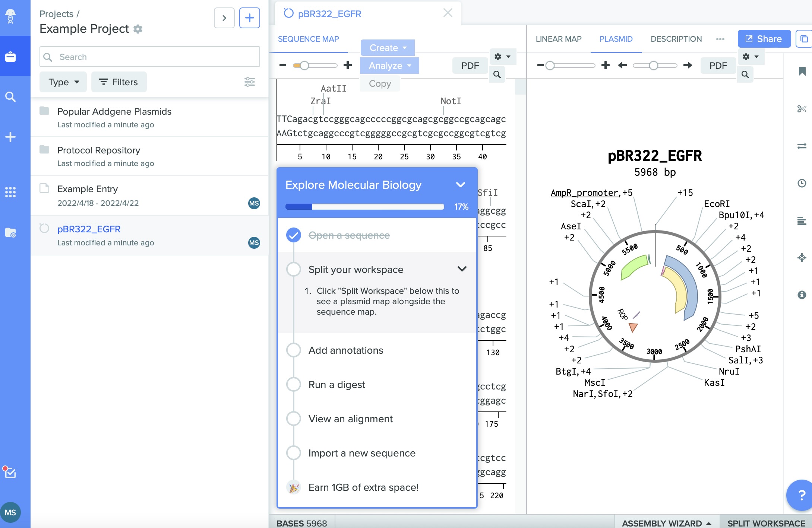Click the Earn 1GB of extra space link
The width and height of the screenshot is (812, 528).
point(363,487)
